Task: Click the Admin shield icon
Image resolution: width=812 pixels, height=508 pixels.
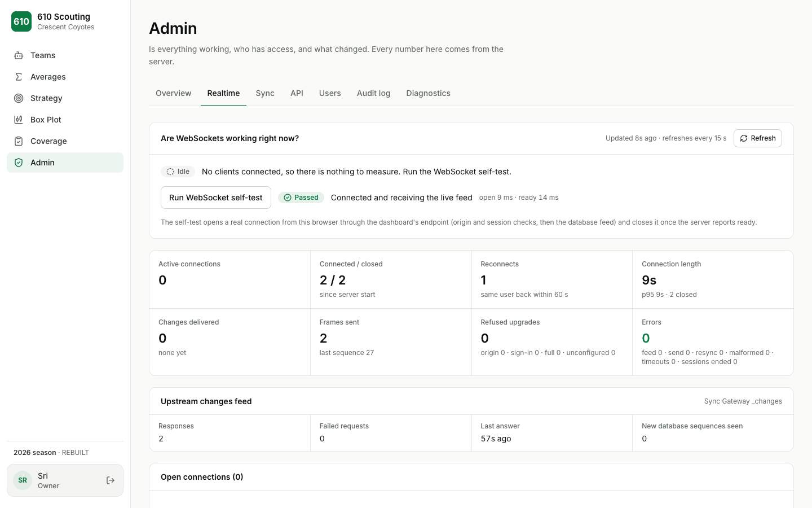Action: (x=19, y=163)
